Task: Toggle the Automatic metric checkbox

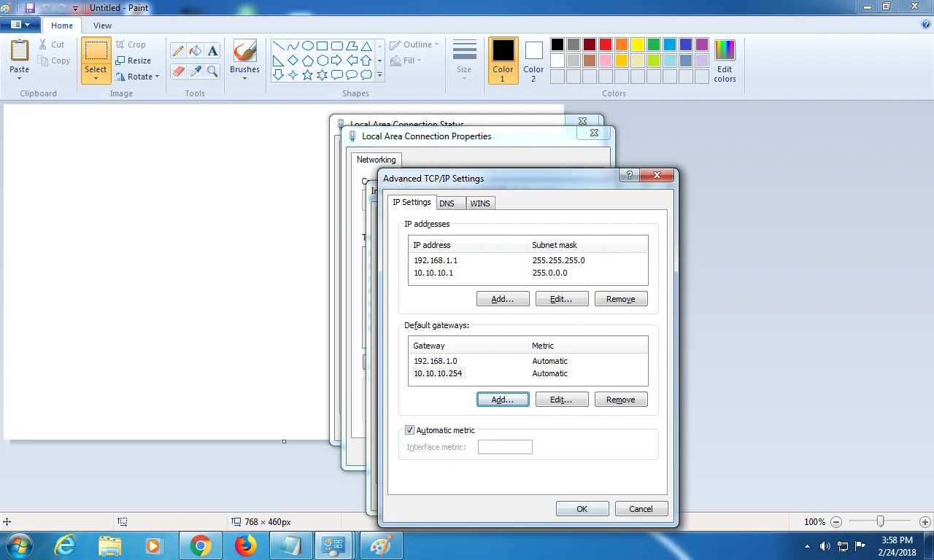Action: coord(410,430)
